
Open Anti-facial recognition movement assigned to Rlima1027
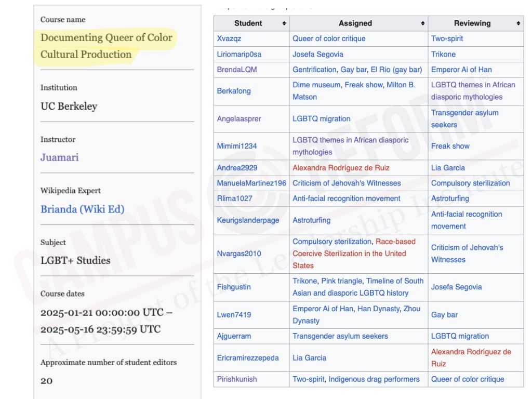(x=347, y=198)
